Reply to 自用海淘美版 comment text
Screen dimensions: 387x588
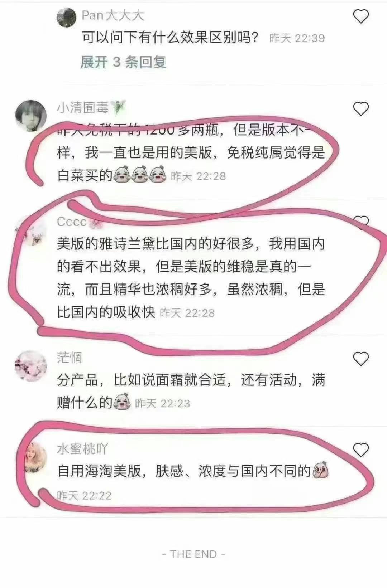[184, 471]
